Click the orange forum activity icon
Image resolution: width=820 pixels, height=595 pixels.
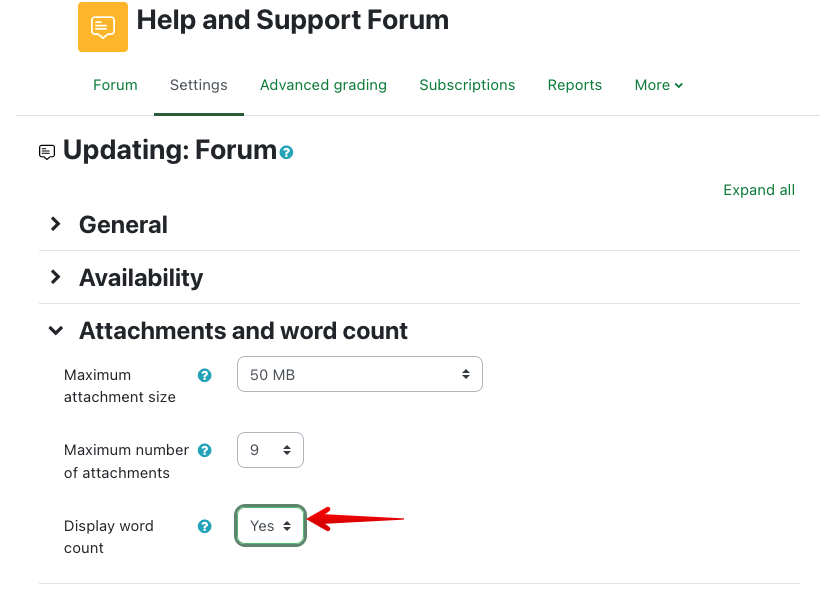pyautogui.click(x=103, y=27)
